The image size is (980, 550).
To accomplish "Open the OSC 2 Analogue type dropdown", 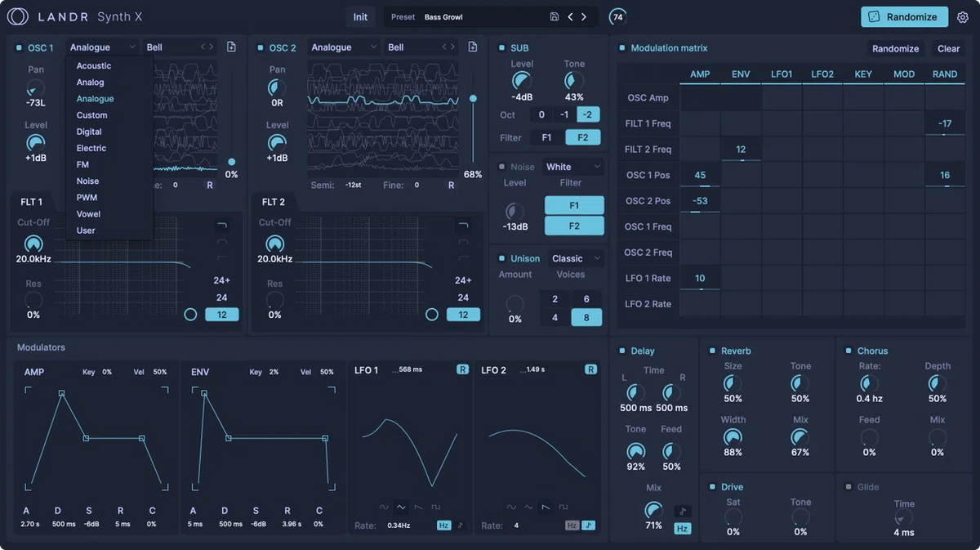I will point(343,47).
